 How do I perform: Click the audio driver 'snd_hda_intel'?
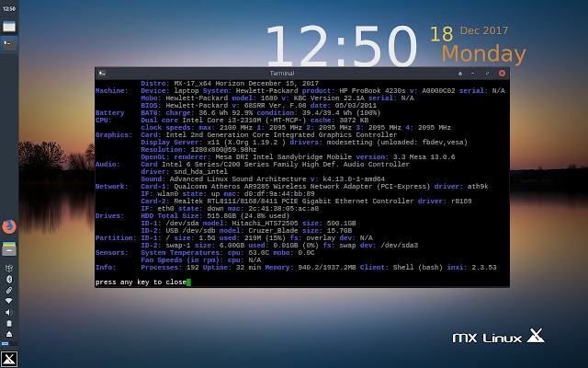(x=200, y=172)
